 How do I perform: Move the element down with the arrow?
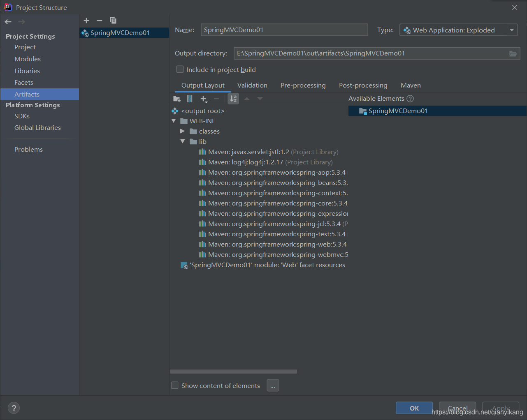[260, 99]
